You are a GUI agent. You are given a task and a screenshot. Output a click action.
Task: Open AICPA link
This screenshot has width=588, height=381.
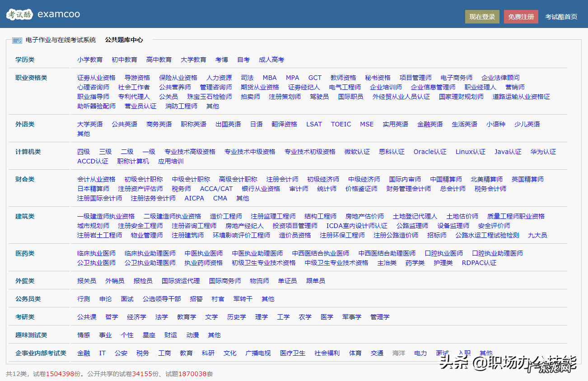tap(194, 198)
